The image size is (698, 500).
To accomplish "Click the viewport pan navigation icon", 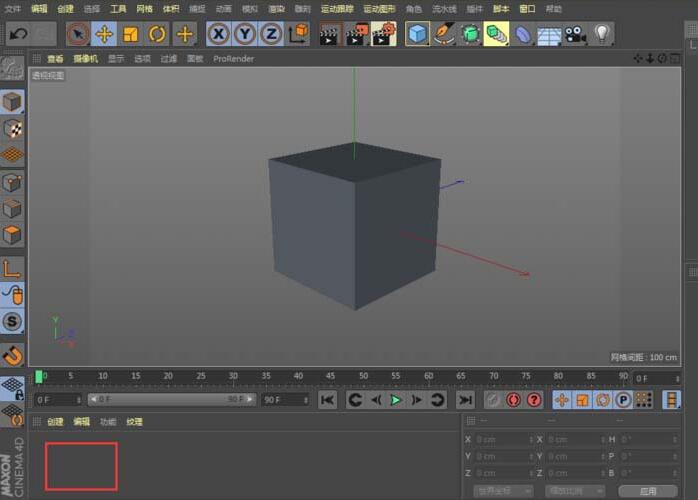I will pos(638,58).
